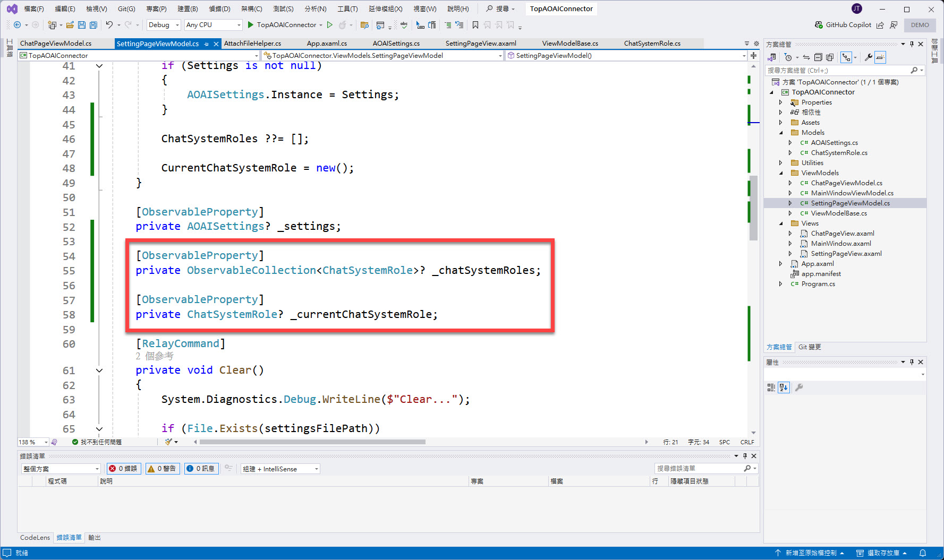Click the Visual Studio logo icon
This screenshot has height=560, width=944.
point(12,8)
